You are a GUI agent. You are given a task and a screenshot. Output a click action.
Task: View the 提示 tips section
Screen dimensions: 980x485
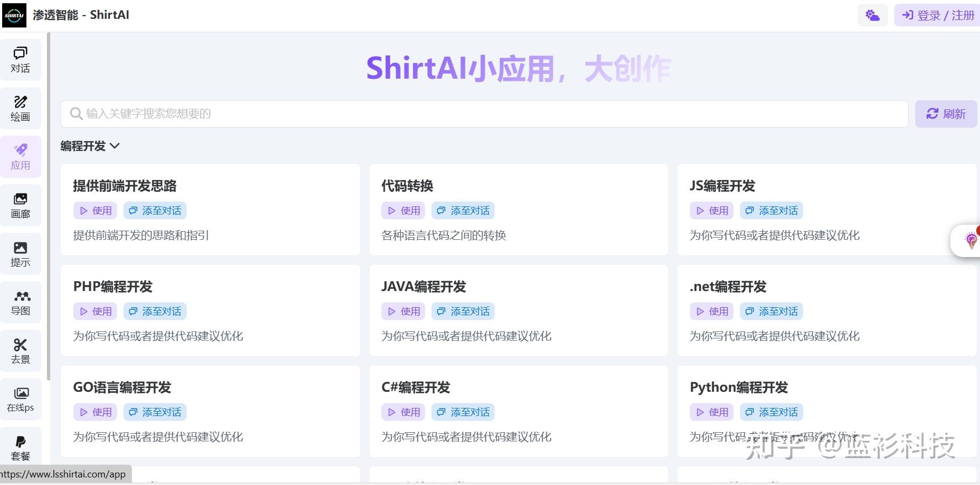(20, 253)
